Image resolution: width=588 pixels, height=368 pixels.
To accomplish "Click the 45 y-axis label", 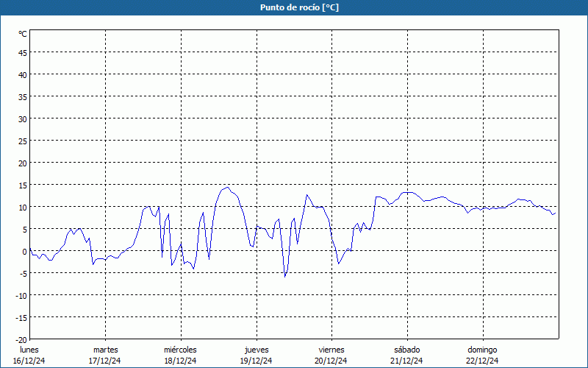I will (23, 53).
